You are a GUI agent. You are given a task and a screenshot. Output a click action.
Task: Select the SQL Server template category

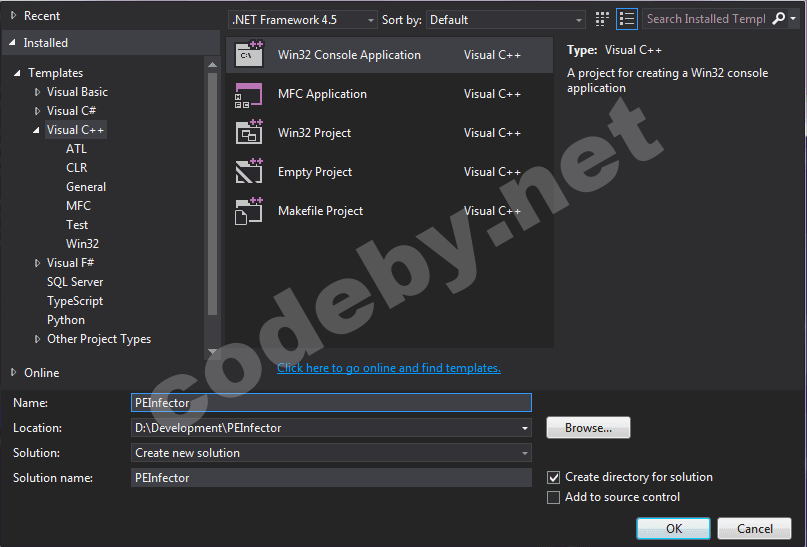coord(75,282)
